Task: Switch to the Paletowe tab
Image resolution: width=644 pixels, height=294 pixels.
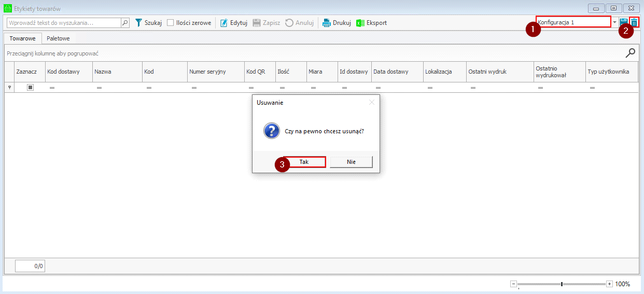Action: [x=58, y=38]
